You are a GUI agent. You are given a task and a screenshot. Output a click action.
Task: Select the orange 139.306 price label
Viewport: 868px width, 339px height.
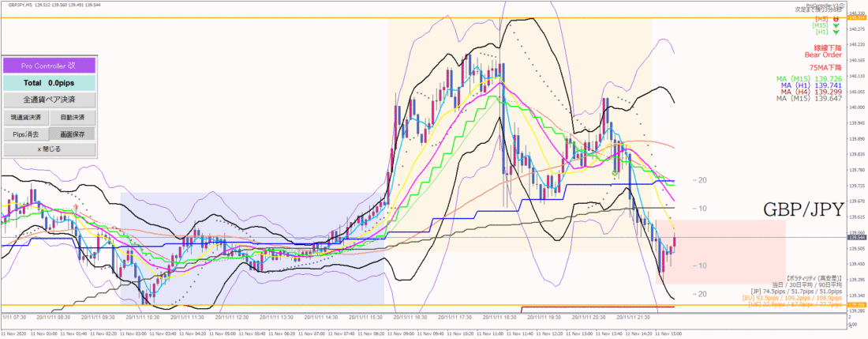pyautogui.click(x=858, y=305)
